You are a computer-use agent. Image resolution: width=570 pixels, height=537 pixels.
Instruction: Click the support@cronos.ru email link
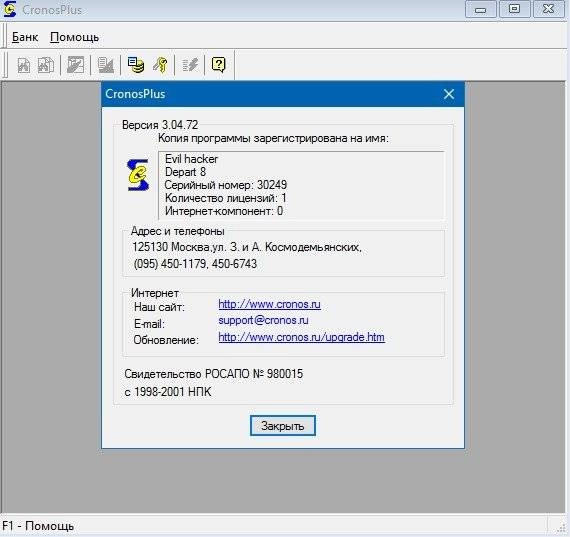click(263, 320)
